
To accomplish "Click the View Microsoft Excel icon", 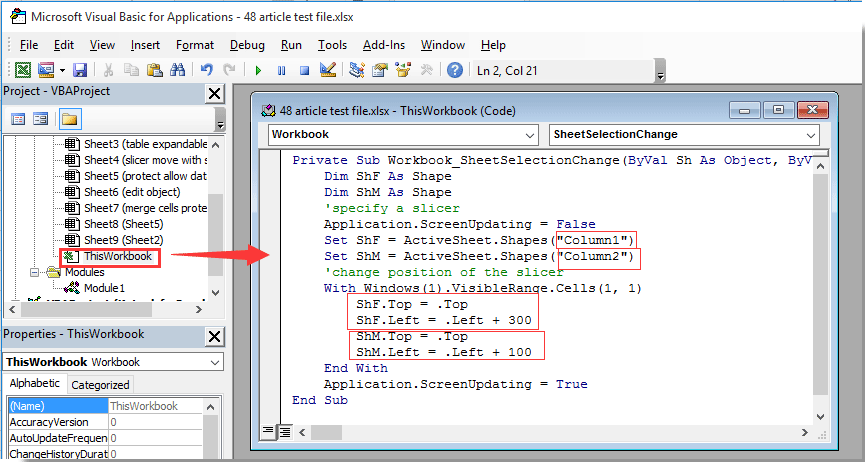I will pyautogui.click(x=22, y=70).
